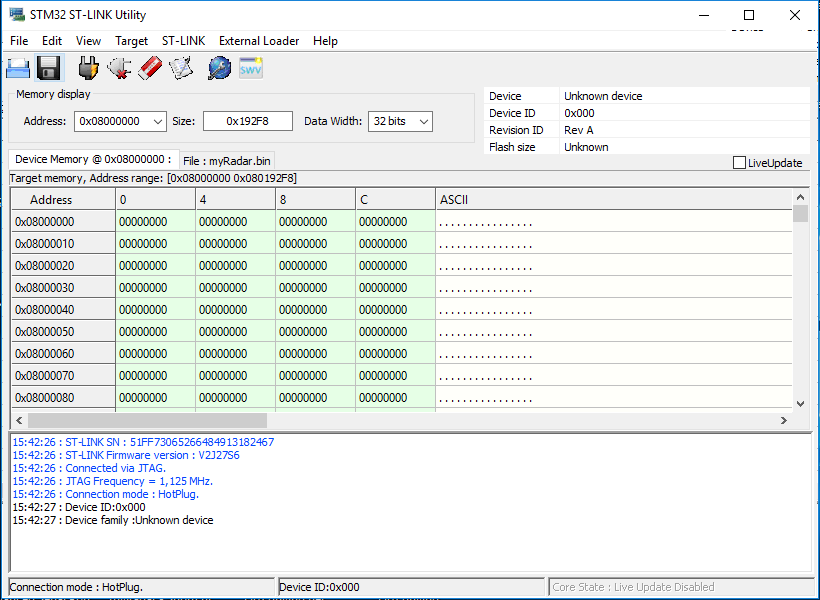Click the JTAG Frequency log line
Viewport: 820px width, 600px height.
pyautogui.click(x=113, y=481)
